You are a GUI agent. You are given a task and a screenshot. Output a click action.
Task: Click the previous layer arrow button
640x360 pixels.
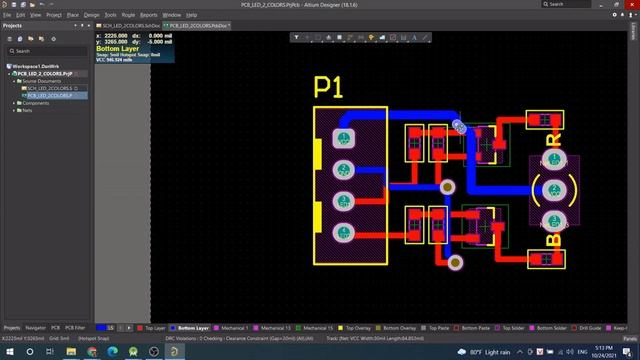[120, 328]
